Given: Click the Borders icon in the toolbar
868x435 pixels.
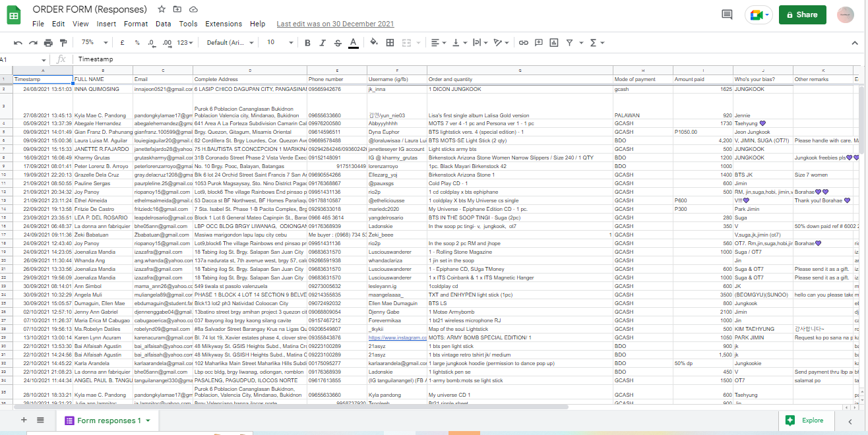Looking at the screenshot, I should 390,43.
